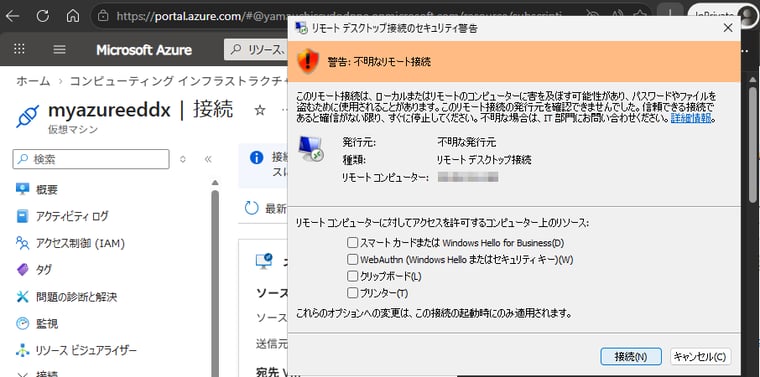
Task: Click the 仮想マシン subtitle text
Action: coord(73,129)
